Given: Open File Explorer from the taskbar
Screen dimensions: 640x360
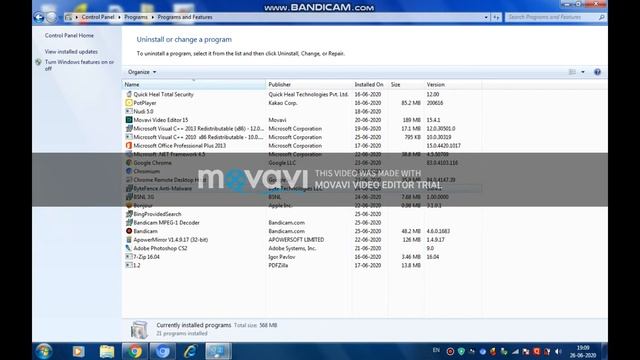Looking at the screenshot, I should [x=107, y=351].
